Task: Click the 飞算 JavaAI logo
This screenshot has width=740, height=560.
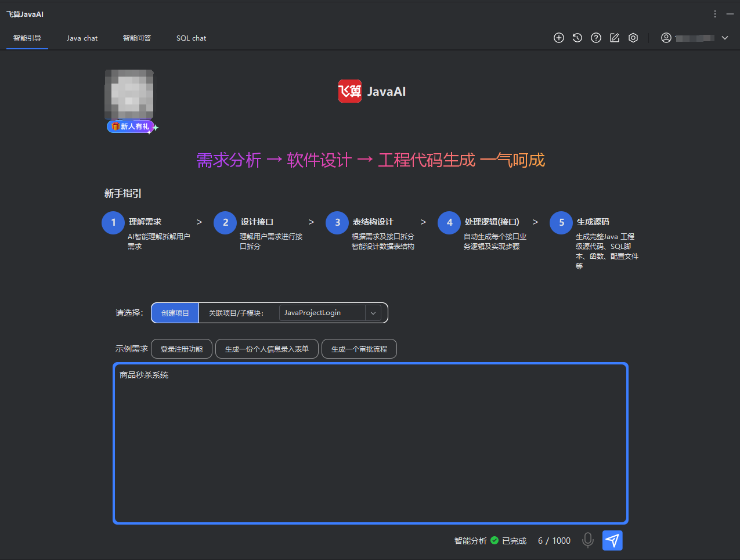Action: tap(372, 91)
